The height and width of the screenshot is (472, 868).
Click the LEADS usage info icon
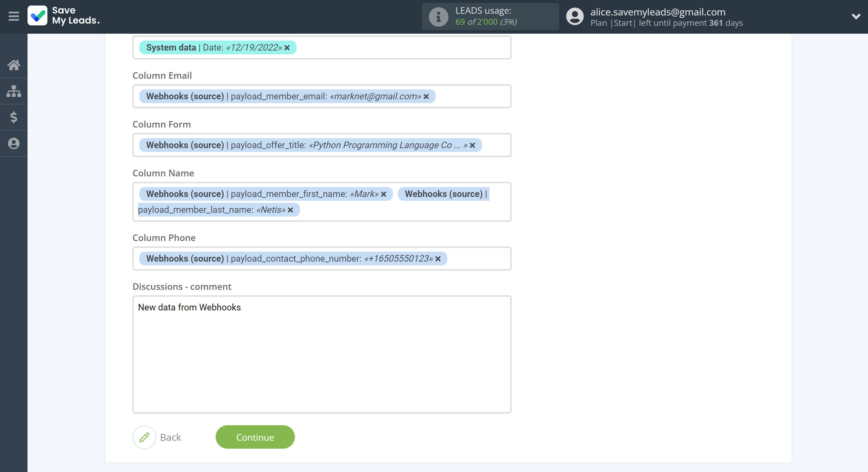pyautogui.click(x=438, y=17)
